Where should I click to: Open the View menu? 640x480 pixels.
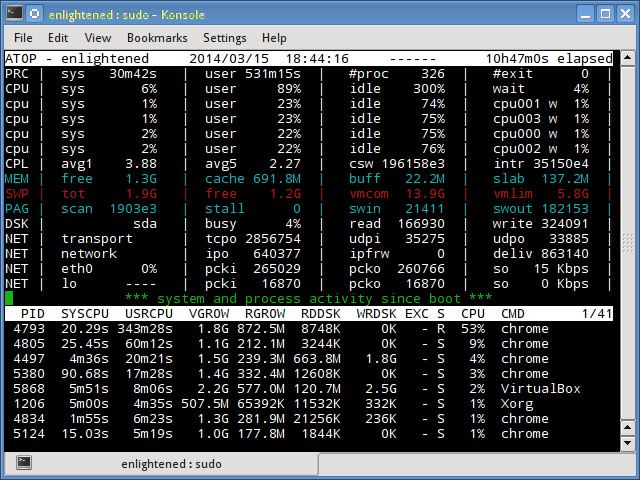point(97,38)
